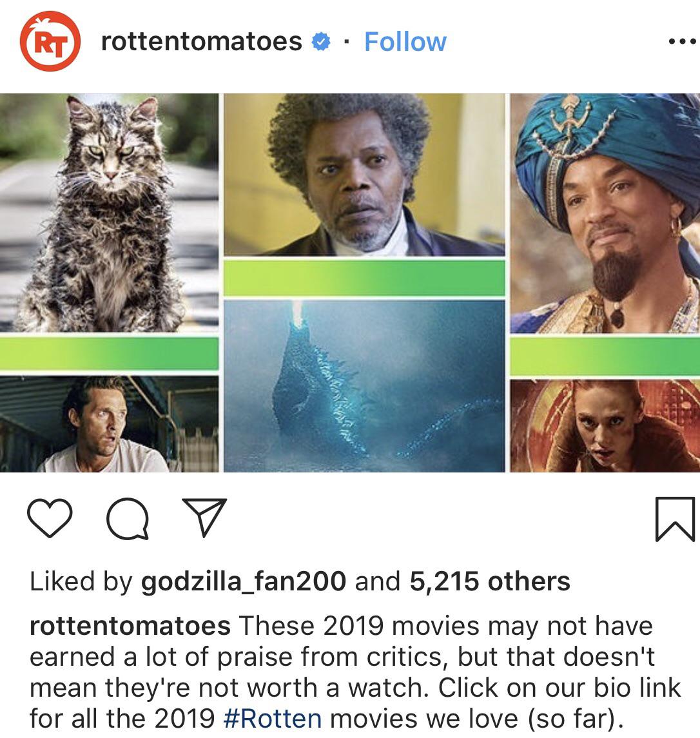Tap rottentomatoes username in the caption
Image resolution: width=700 pixels, height=738 pixels.
tap(130, 626)
